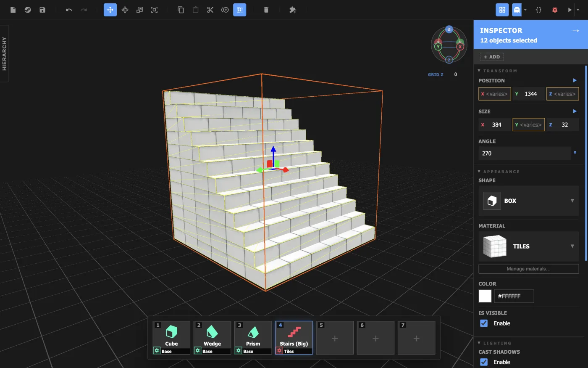Open settings gear on the Stairs (Big) slot
Image resolution: width=588 pixels, height=368 pixels.
[279, 350]
